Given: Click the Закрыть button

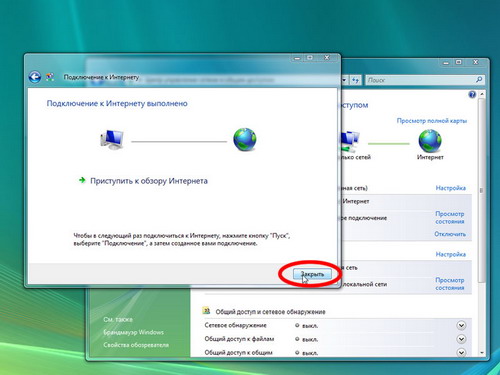Looking at the screenshot, I should tap(312, 274).
